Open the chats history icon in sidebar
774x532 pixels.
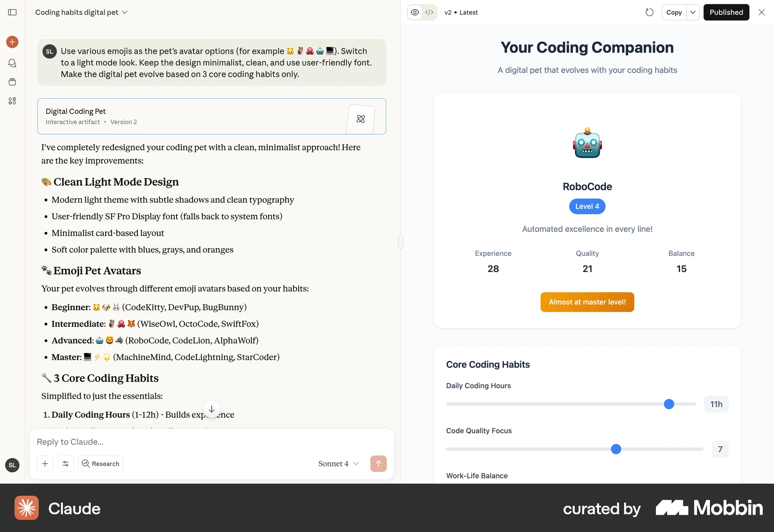click(x=12, y=63)
